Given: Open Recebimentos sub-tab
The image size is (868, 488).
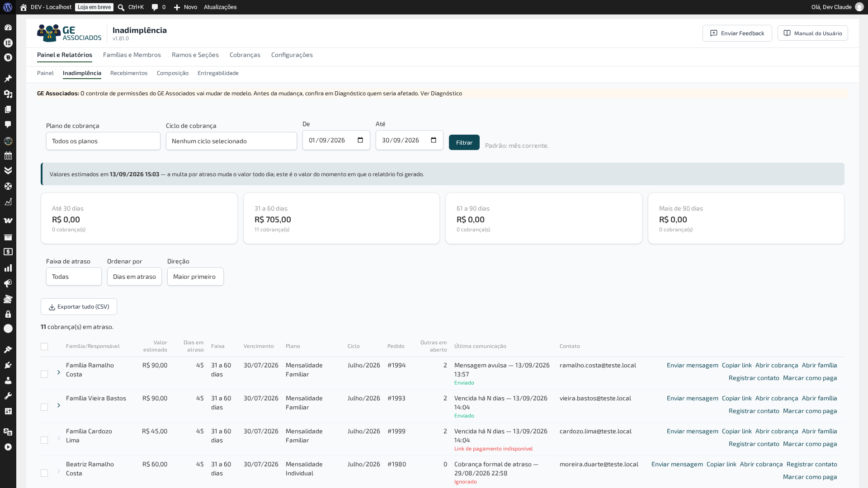Looking at the screenshot, I should tap(129, 73).
